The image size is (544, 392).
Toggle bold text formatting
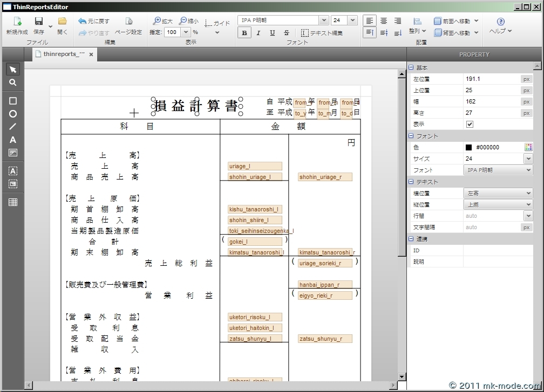(x=244, y=33)
